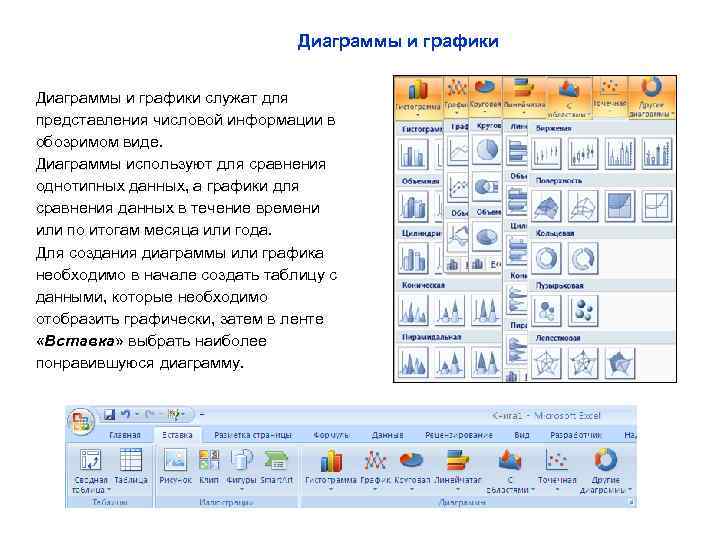The width and height of the screenshot is (720, 540).
Task: Pick the second Пирамидальная pyramid chart thumbnail
Action: click(450, 362)
